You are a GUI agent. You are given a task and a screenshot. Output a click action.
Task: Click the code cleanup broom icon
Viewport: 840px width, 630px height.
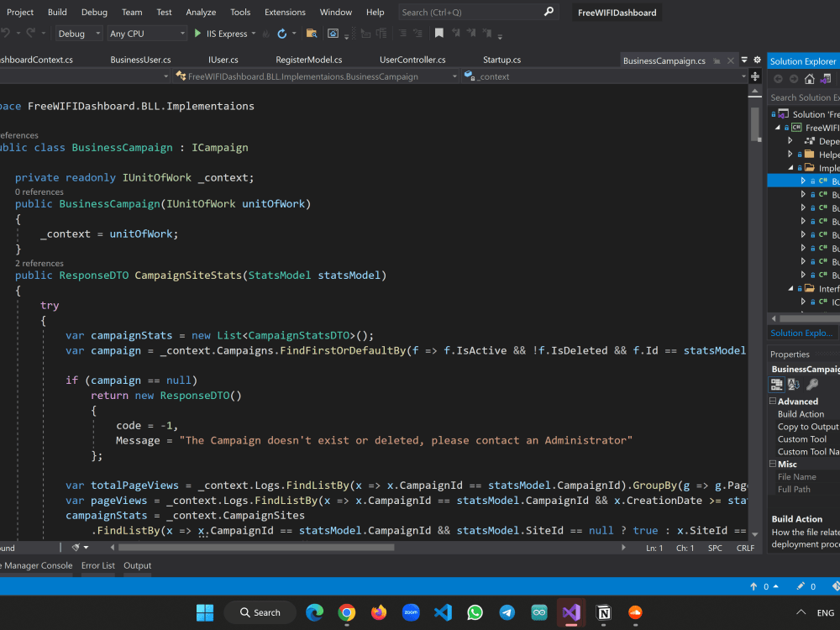76,548
